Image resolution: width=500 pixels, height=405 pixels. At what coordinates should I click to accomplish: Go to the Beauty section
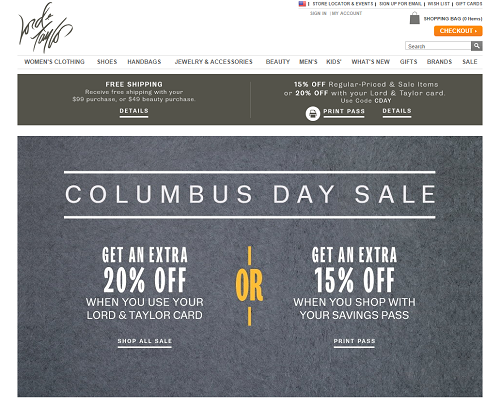[278, 62]
